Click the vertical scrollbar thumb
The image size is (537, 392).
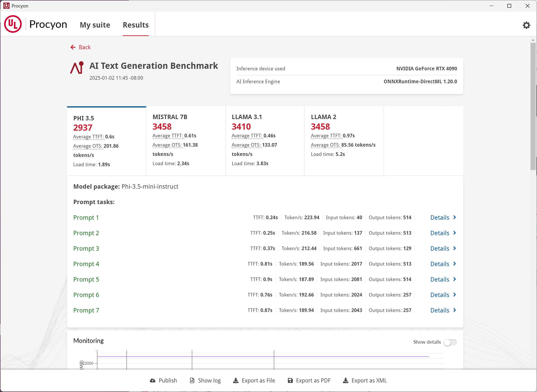tap(533, 106)
